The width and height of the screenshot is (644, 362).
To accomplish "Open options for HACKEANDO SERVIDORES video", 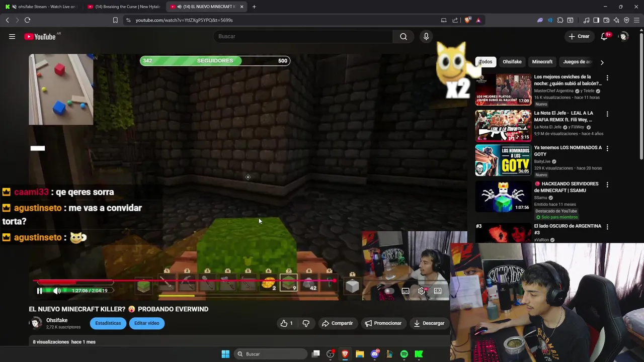I will (607, 185).
